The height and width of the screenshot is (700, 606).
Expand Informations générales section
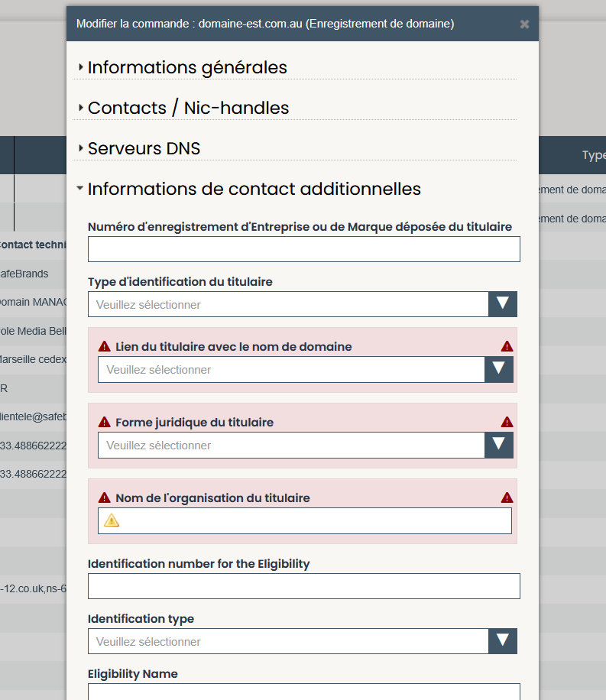(187, 67)
